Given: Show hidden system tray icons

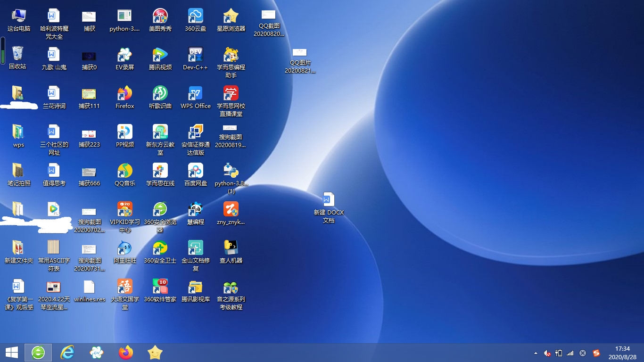Looking at the screenshot, I should [536, 353].
